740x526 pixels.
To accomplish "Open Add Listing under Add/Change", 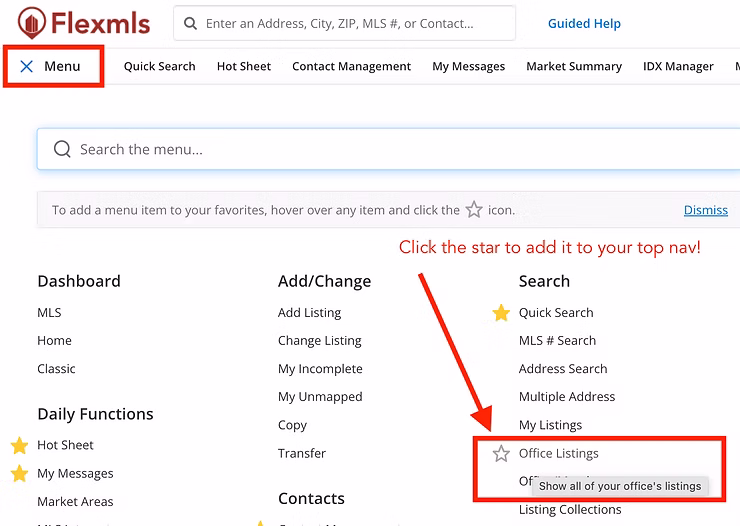I will tap(309, 313).
